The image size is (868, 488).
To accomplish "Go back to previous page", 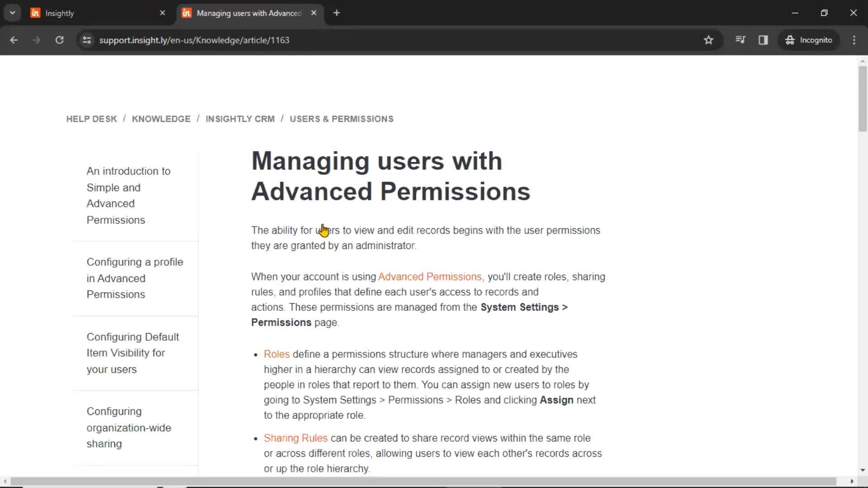I will point(14,40).
